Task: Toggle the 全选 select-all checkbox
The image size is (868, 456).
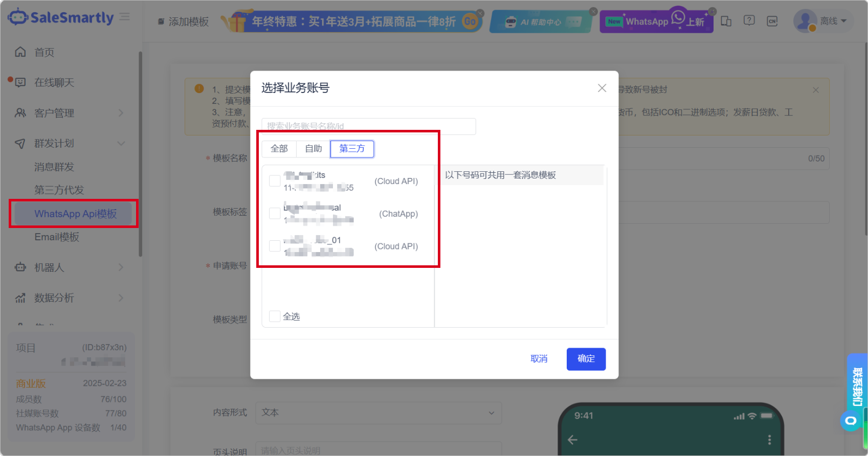Action: coord(275,316)
